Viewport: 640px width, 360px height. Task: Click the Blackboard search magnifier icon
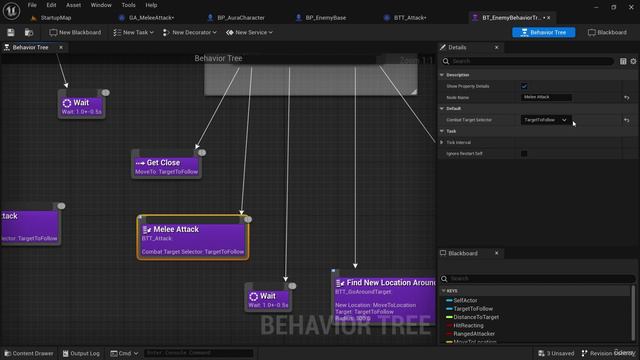point(444,279)
